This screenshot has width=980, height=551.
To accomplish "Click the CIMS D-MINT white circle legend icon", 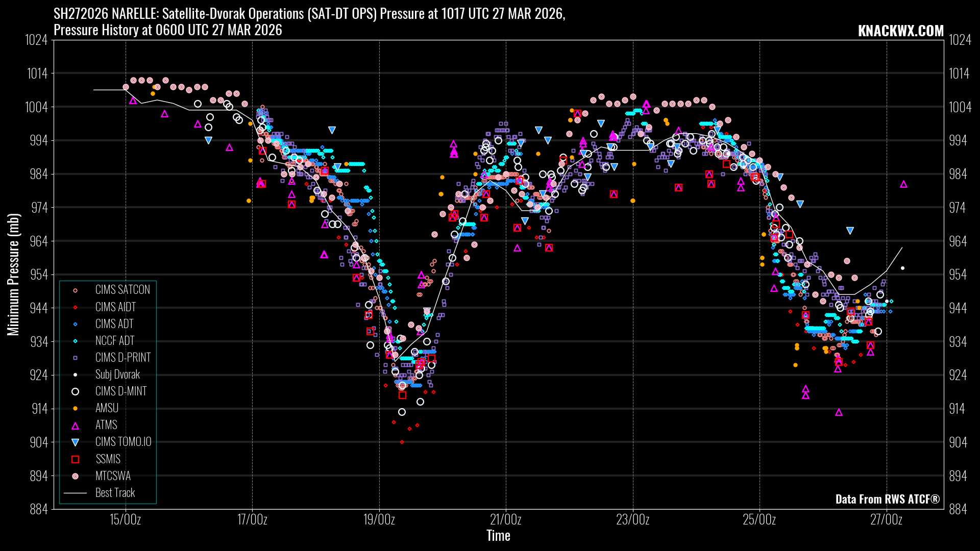I will point(75,392).
